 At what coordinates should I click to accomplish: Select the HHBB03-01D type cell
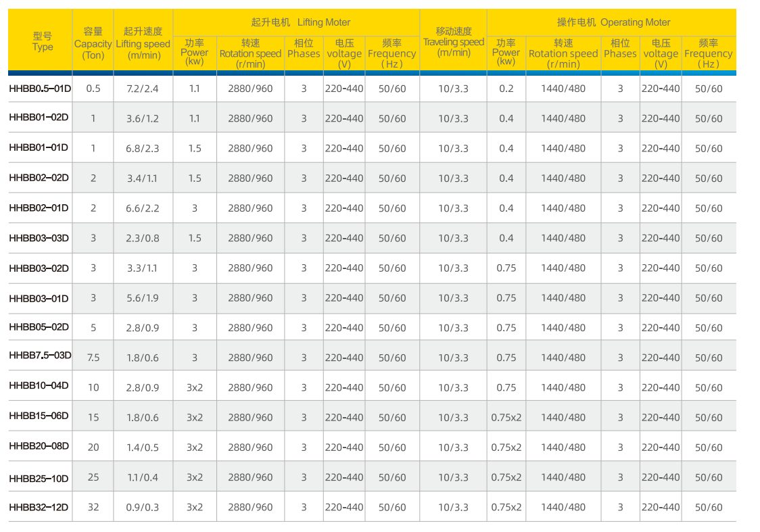tap(39, 299)
